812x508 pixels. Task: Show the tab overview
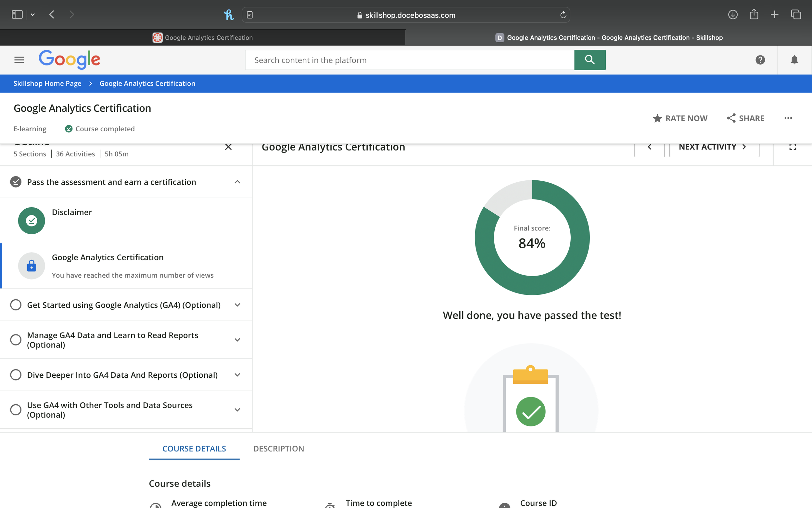coord(796,14)
